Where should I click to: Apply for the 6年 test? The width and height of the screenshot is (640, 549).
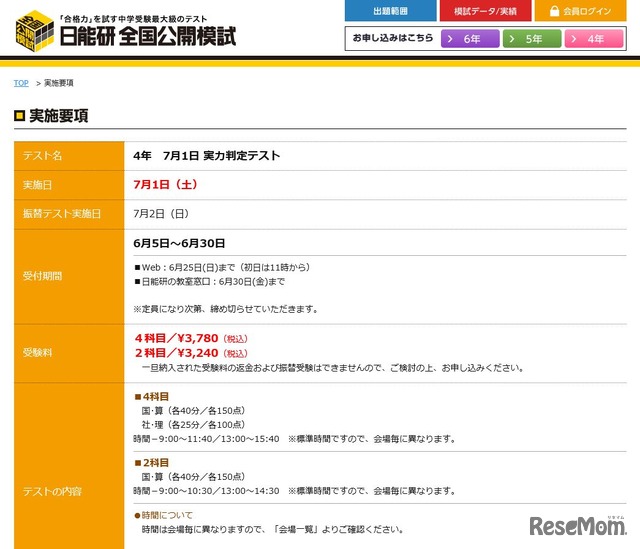pyautogui.click(x=470, y=39)
